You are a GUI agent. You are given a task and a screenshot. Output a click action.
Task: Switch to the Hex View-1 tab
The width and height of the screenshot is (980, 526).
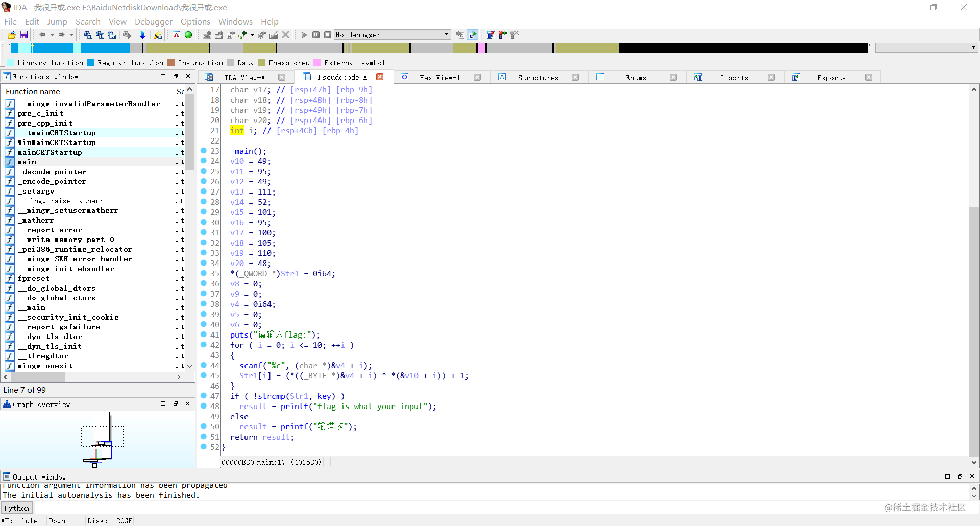pyautogui.click(x=439, y=78)
